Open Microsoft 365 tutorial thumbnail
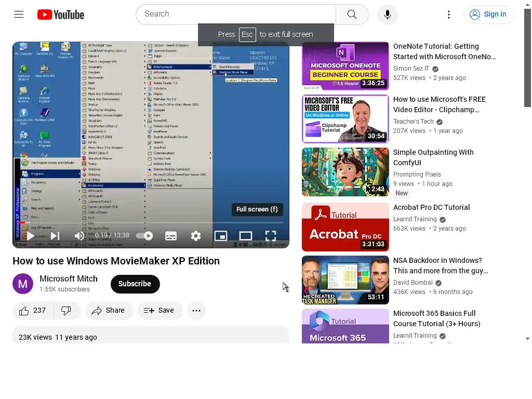 345,326
